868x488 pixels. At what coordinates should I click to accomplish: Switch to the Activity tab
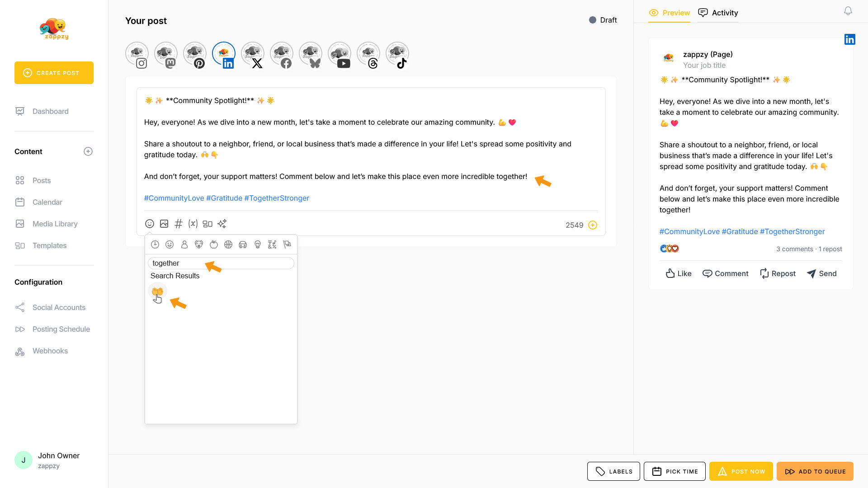pos(718,13)
